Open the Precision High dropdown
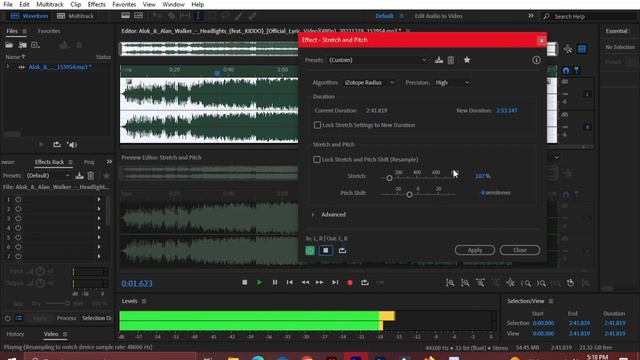The image size is (640, 360). pyautogui.click(x=452, y=83)
